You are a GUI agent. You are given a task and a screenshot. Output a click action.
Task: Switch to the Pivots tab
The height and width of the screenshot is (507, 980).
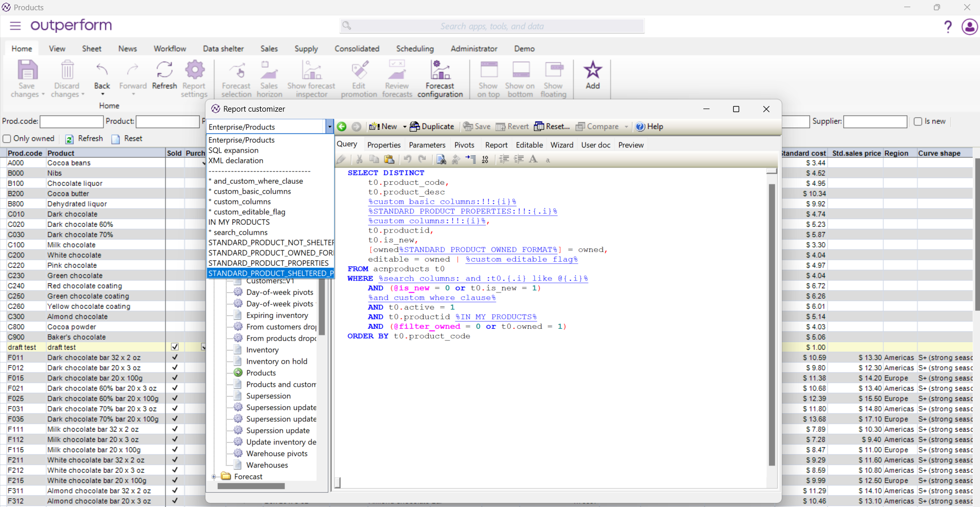(x=464, y=145)
